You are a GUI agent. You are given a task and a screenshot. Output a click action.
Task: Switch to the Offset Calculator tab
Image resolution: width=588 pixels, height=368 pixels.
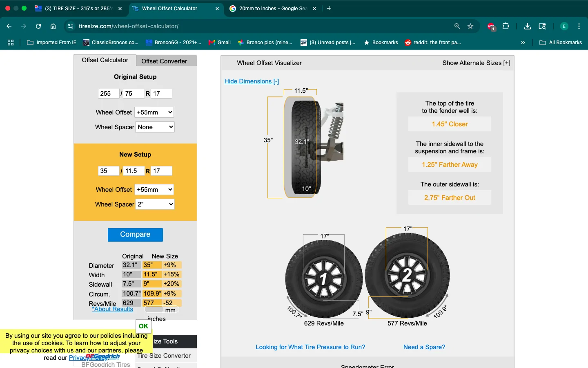[105, 60]
